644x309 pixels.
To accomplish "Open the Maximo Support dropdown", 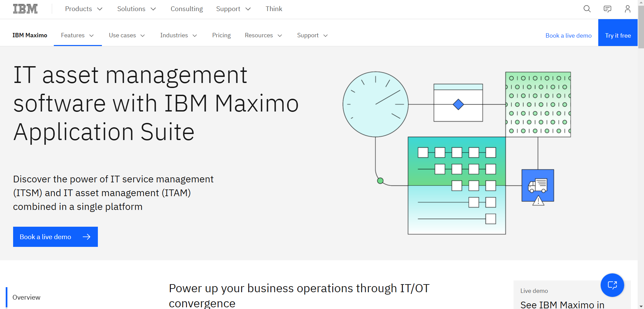I will tap(312, 35).
